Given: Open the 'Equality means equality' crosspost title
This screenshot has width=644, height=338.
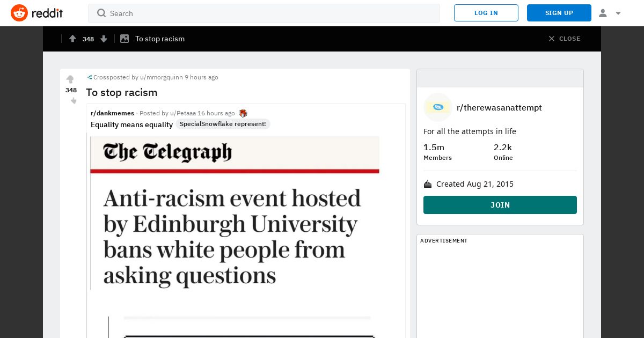Looking at the screenshot, I should tap(132, 124).
